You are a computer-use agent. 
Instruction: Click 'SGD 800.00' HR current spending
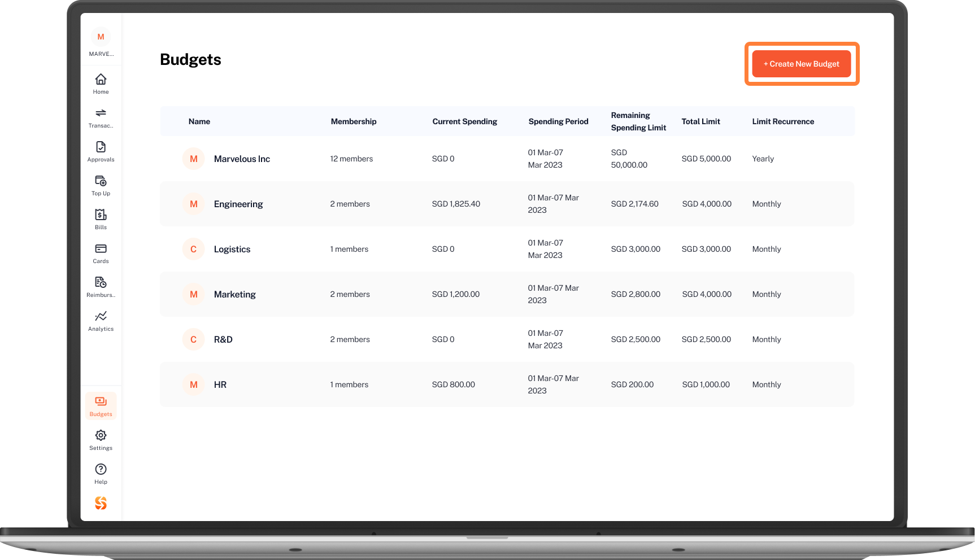[x=453, y=384]
